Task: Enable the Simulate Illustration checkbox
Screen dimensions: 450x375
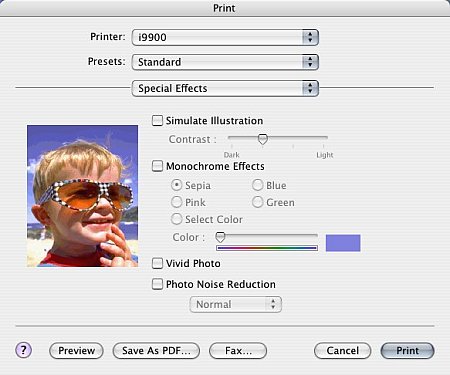Action: [157, 120]
